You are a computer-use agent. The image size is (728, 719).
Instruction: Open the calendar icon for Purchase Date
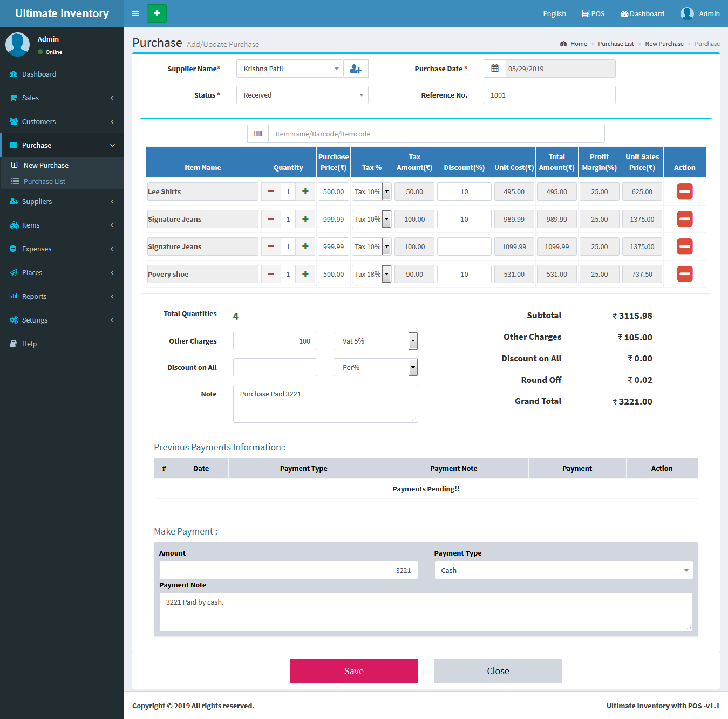tap(494, 69)
